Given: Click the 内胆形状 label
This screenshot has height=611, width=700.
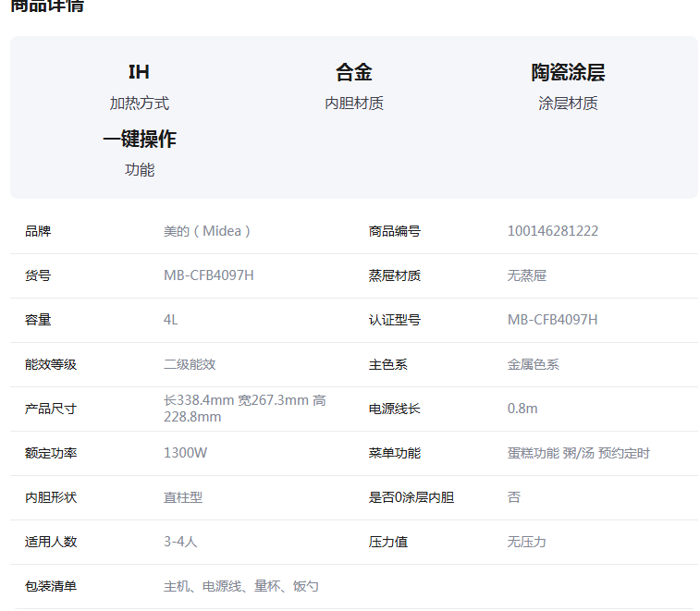Looking at the screenshot, I should pyautogui.click(x=51, y=497).
